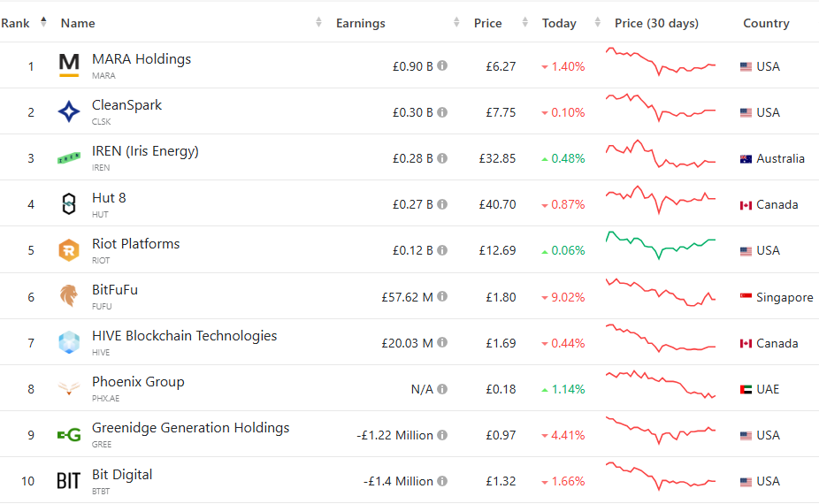
Task: Click the Riot Platforms orange logo
Action: tap(69, 250)
